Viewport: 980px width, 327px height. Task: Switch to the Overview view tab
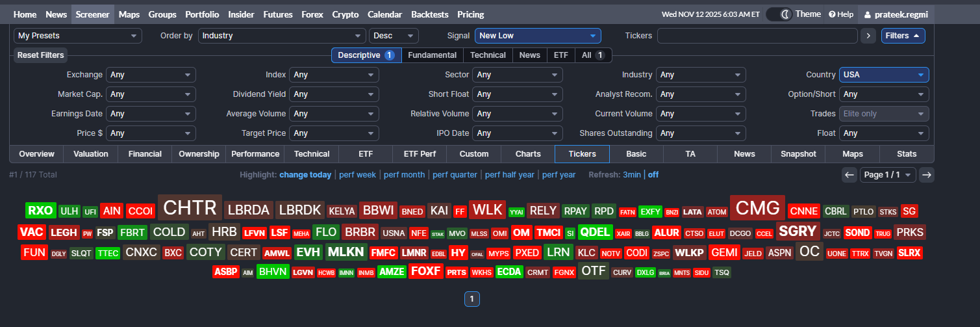(36, 154)
